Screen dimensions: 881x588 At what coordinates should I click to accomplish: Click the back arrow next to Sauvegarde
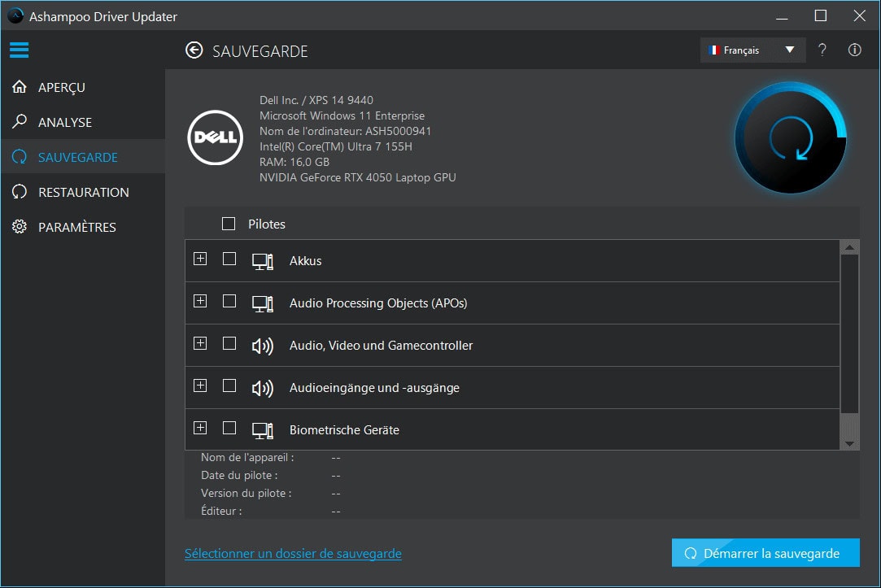pos(194,50)
